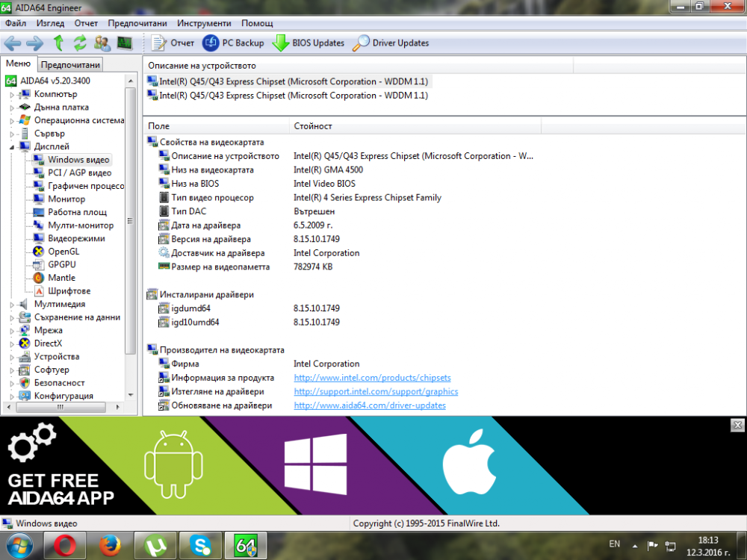Image resolution: width=747 pixels, height=560 pixels.
Task: Select GPGPU in the tree
Action: click(x=61, y=264)
